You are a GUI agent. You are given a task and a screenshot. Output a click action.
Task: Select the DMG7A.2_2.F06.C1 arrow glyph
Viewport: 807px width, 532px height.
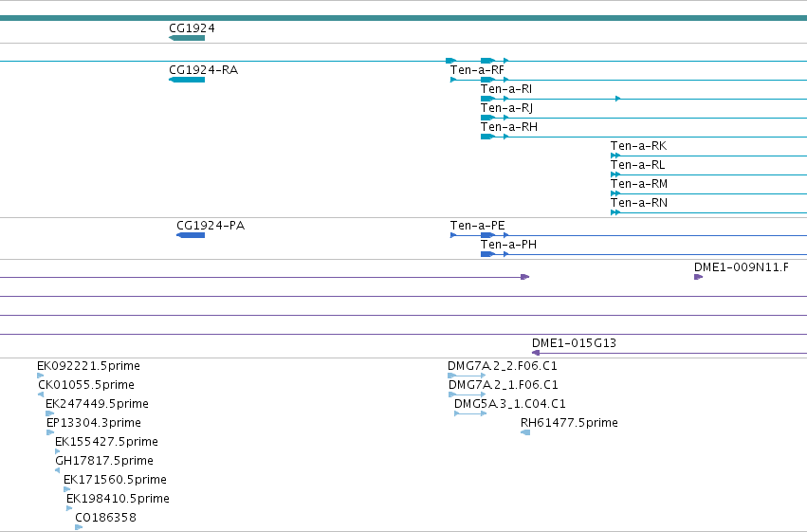(x=467, y=376)
